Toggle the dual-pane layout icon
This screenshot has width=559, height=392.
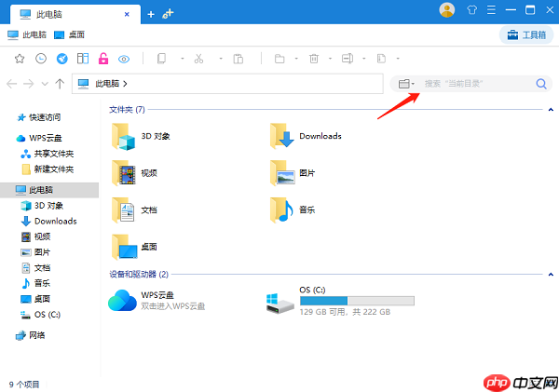point(83,59)
